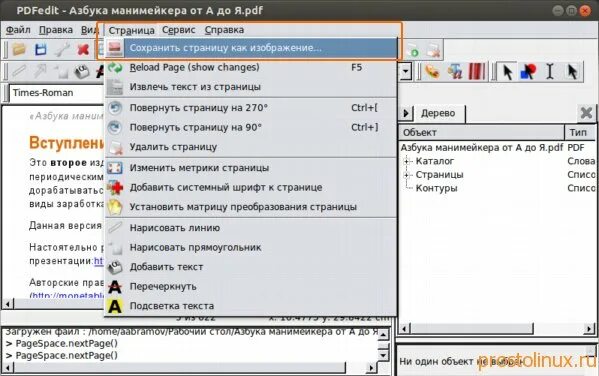Screen dimensions: 599x376
Task: Switch to the Дерево tab
Action: click(438, 113)
